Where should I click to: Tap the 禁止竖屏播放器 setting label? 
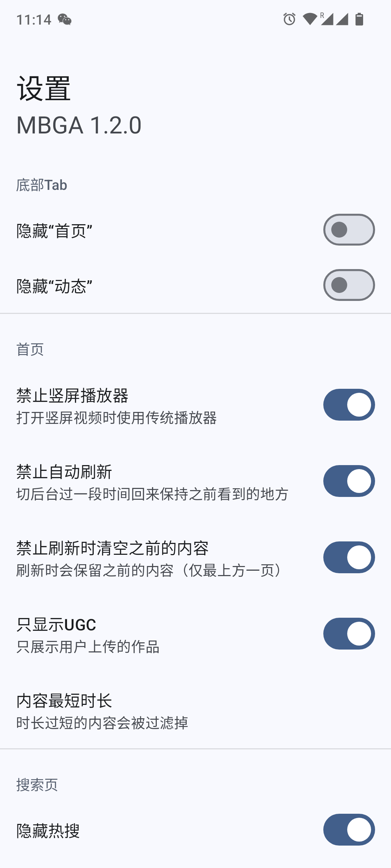coord(72,396)
